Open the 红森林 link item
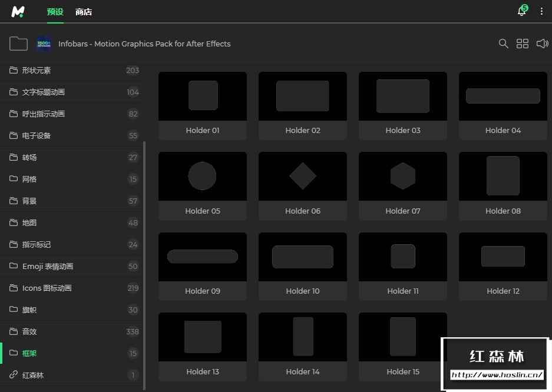The image size is (552, 392). click(71, 375)
